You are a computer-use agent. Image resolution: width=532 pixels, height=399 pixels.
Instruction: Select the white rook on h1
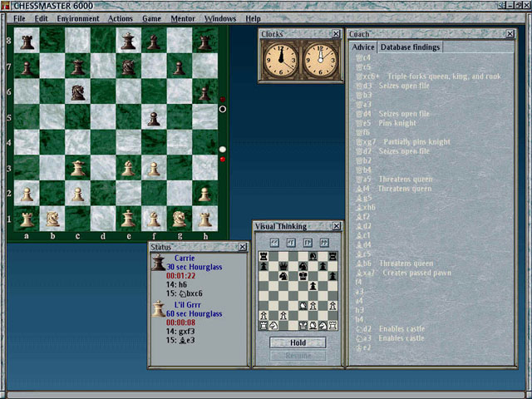point(205,219)
